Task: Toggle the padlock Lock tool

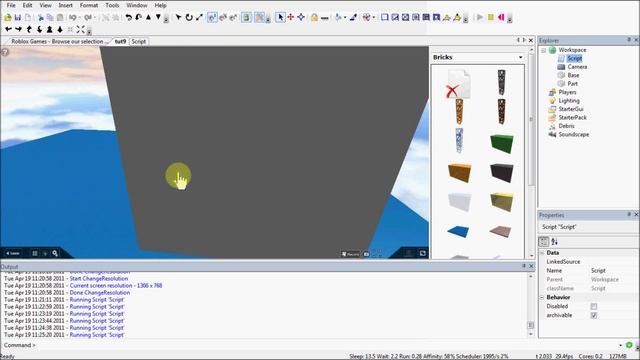Action: click(x=314, y=18)
